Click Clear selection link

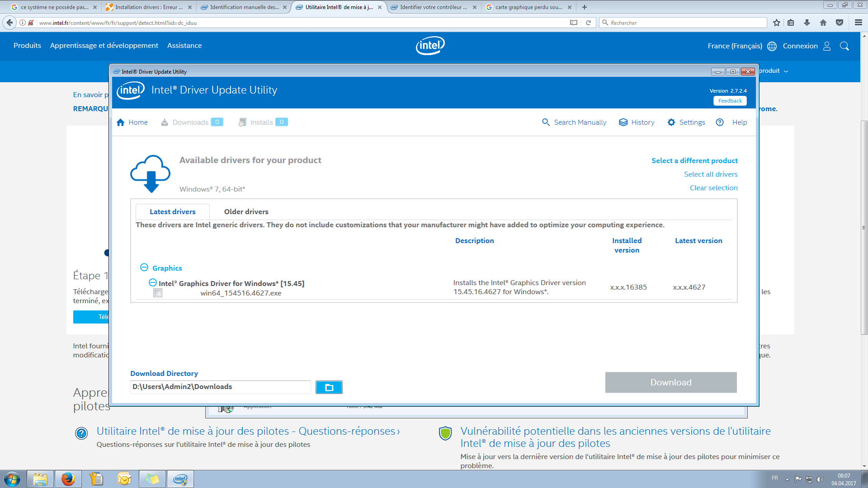713,188
